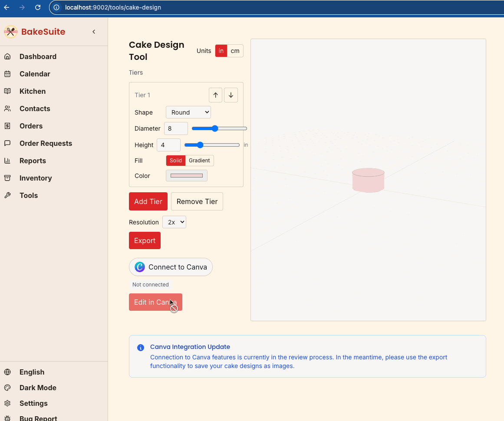Open the Shape dropdown showing Round
Viewport: 504px width, 421px height.
[188, 112]
